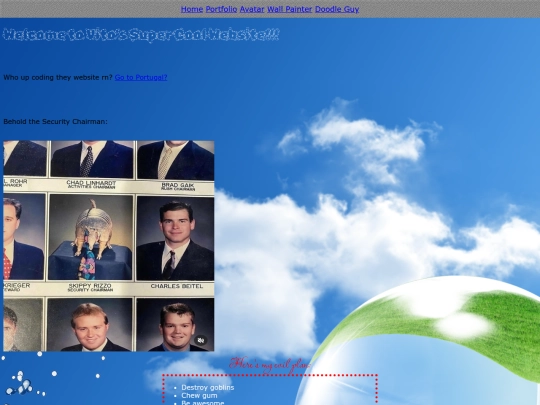Click the 'Welcome to Vito's Super Cool Website' heading
Image resolution: width=540 pixels, height=405 pixels.
pos(141,35)
